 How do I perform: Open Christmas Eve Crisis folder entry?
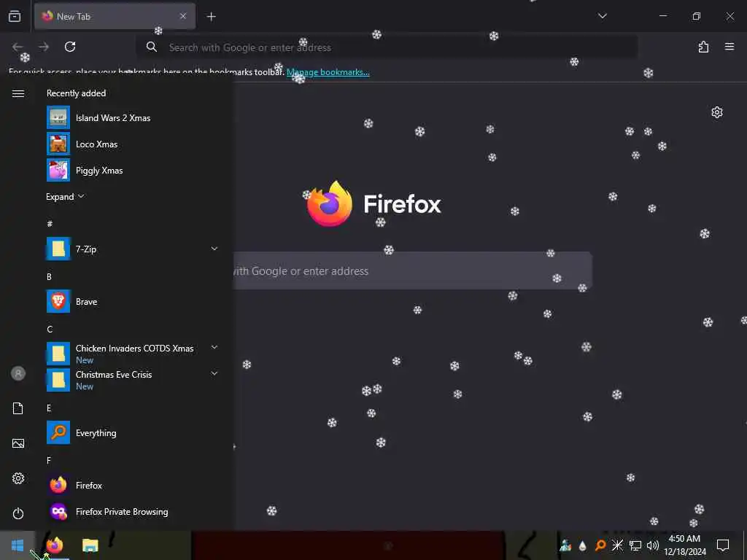tap(132, 380)
